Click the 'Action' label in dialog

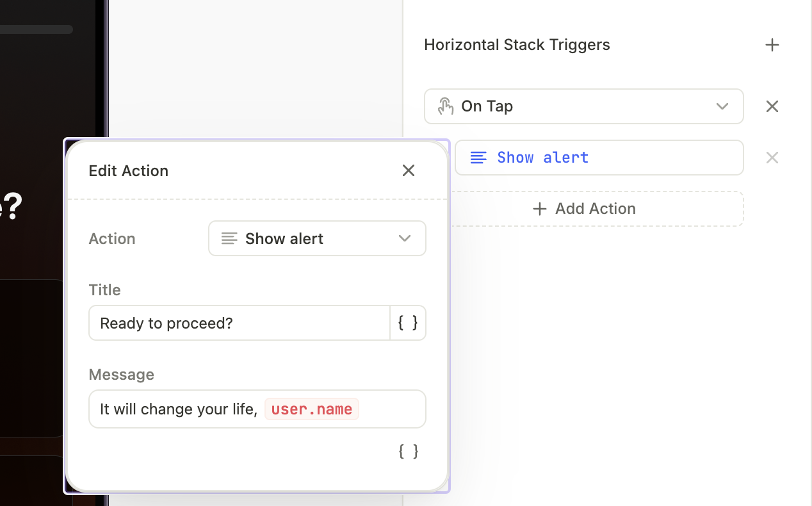pos(112,239)
